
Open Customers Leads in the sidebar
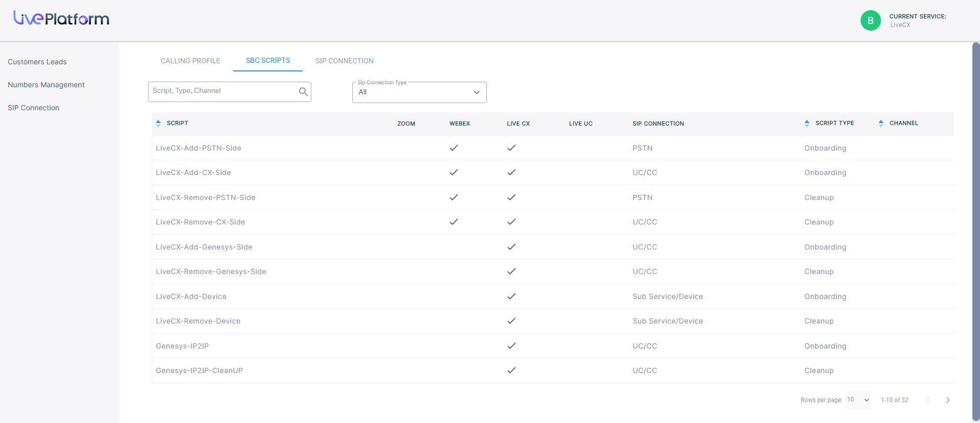(x=37, y=62)
